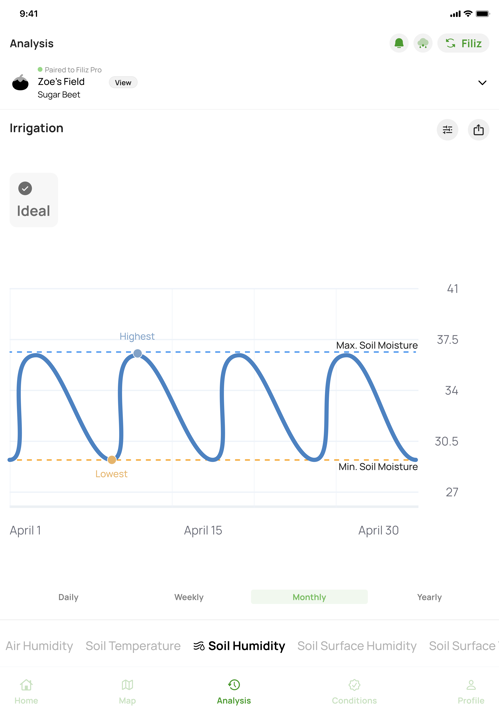Tap the share export icon
499x714 pixels.
tap(479, 130)
